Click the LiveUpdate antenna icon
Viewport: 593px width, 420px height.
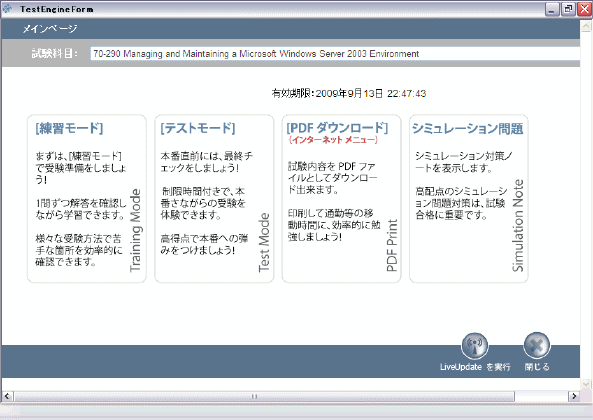click(475, 346)
